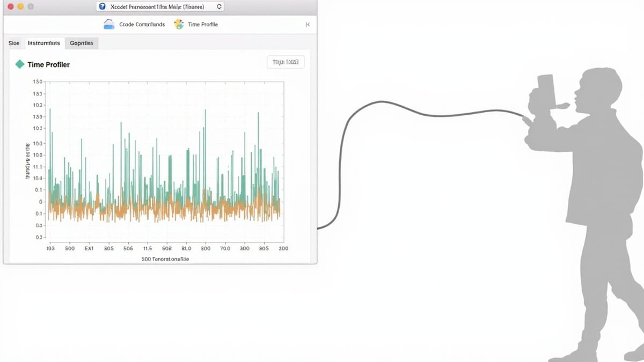Image resolution: width=644 pixels, height=362 pixels.
Task: Open the Time Profile toolbar item
Action: click(x=195, y=24)
